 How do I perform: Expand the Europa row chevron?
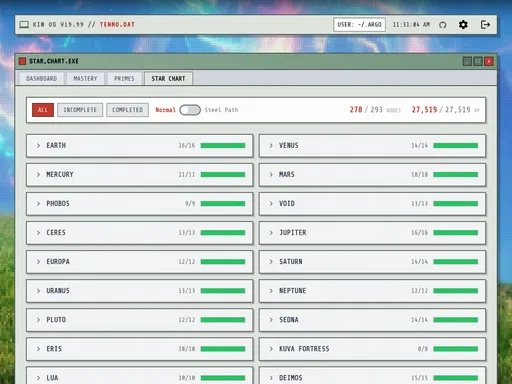coord(38,262)
